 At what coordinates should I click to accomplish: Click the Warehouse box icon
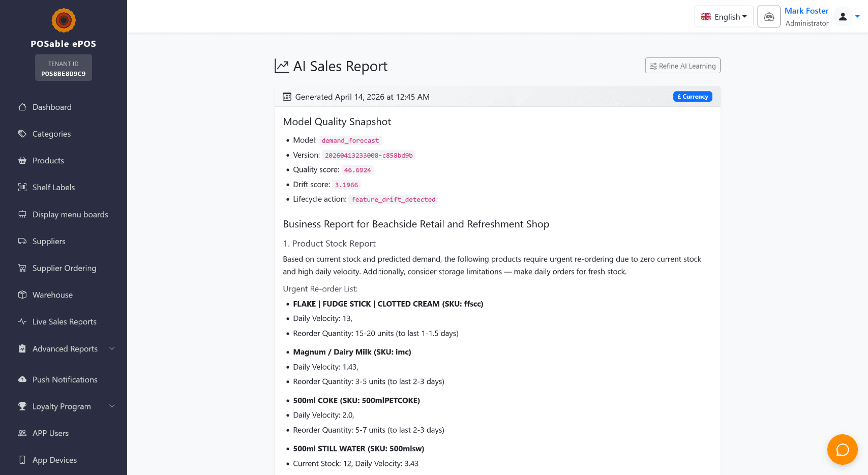tap(22, 295)
